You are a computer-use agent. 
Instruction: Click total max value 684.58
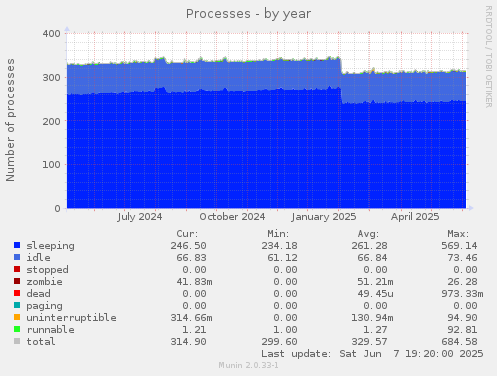459,342
